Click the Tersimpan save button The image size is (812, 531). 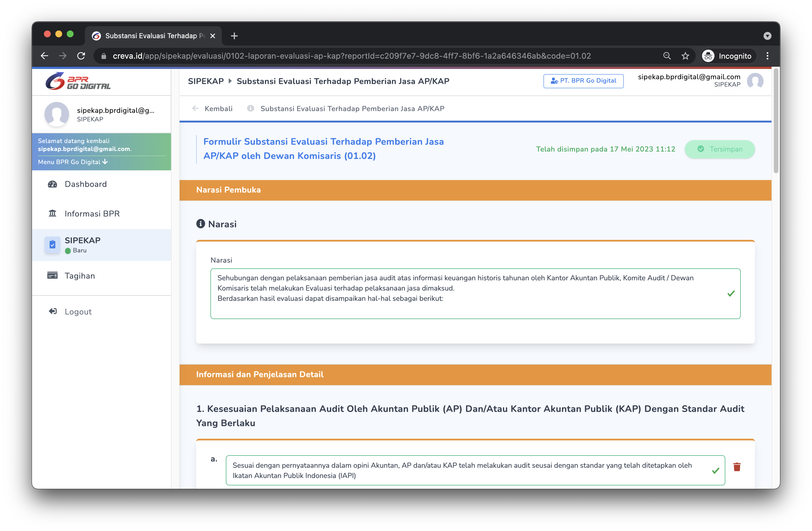(x=720, y=149)
